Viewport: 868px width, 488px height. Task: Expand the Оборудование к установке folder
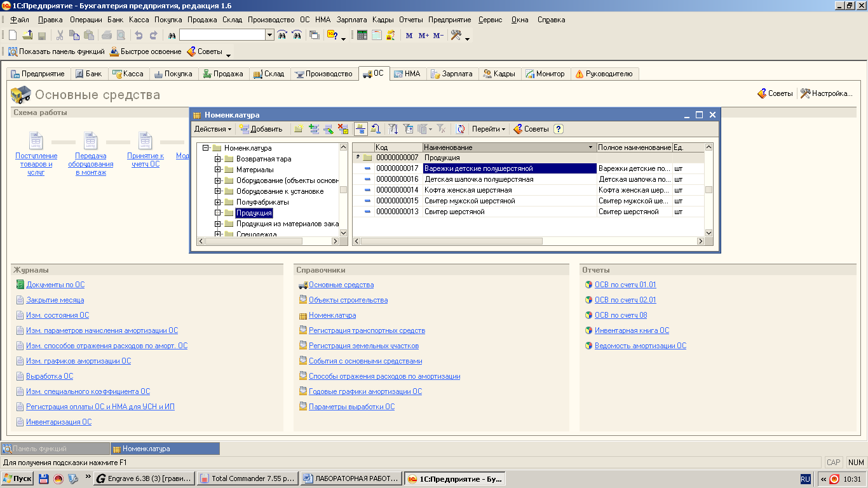[x=217, y=191]
